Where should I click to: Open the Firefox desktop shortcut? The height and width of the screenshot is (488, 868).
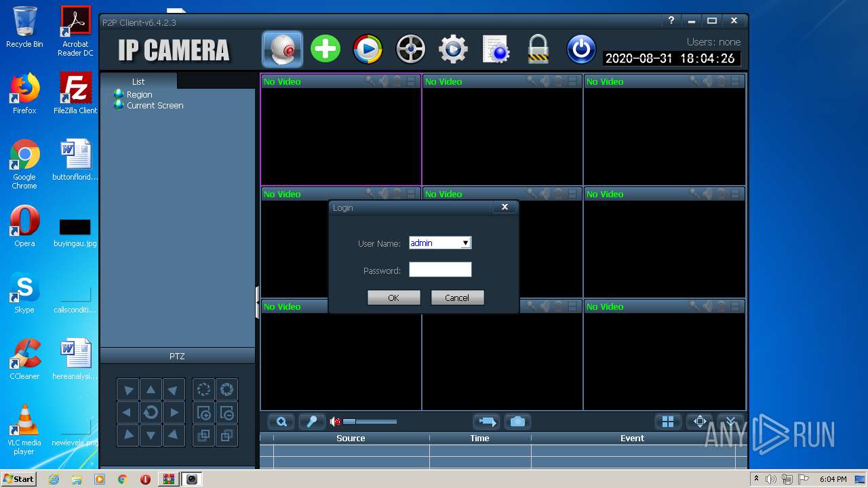[24, 94]
